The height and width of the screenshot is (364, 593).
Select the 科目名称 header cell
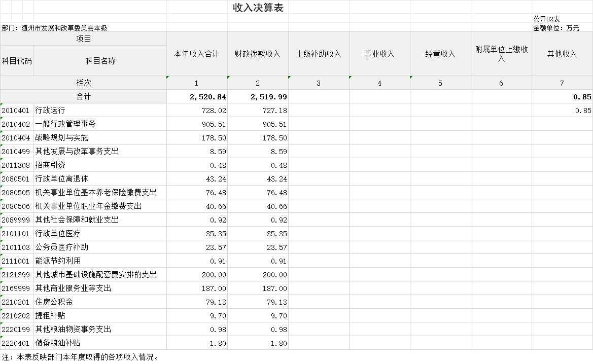(100, 61)
